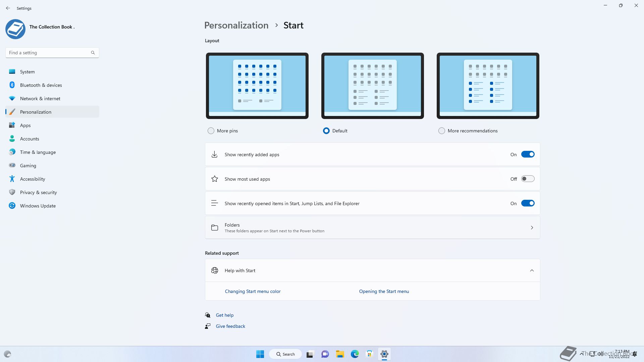Collapse the Help with Start section

click(532, 270)
